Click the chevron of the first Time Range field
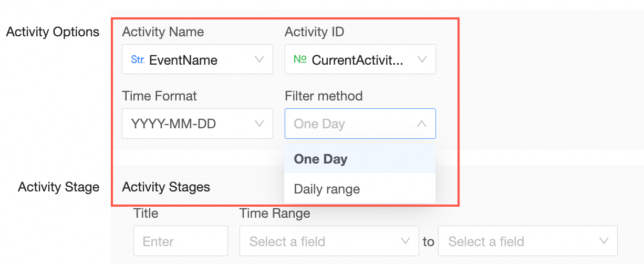The width and height of the screenshot is (644, 264). [405, 241]
